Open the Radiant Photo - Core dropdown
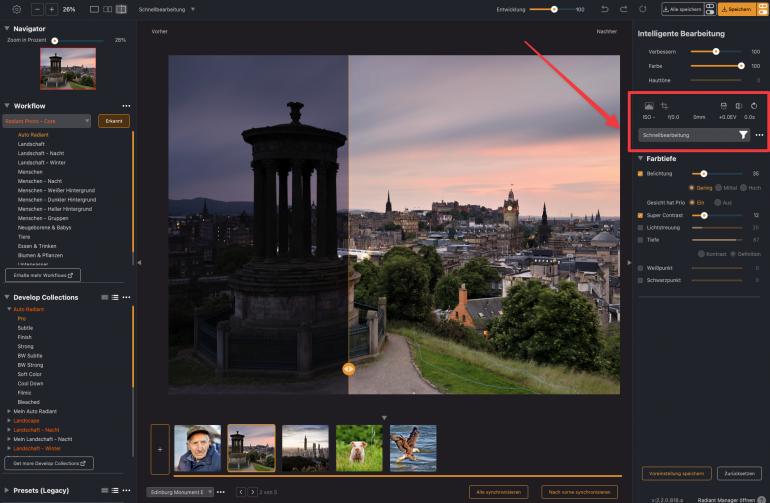The height and width of the screenshot is (503, 770). tap(48, 121)
